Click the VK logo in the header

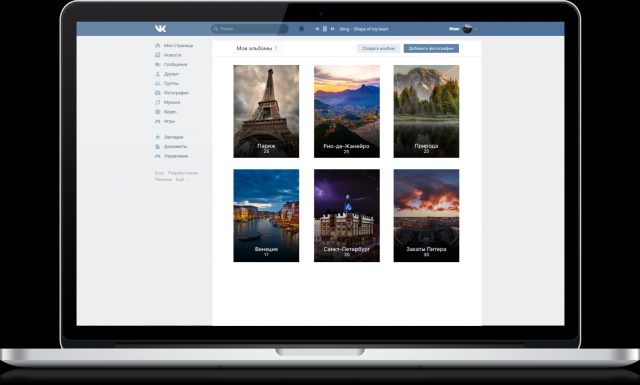click(x=160, y=29)
